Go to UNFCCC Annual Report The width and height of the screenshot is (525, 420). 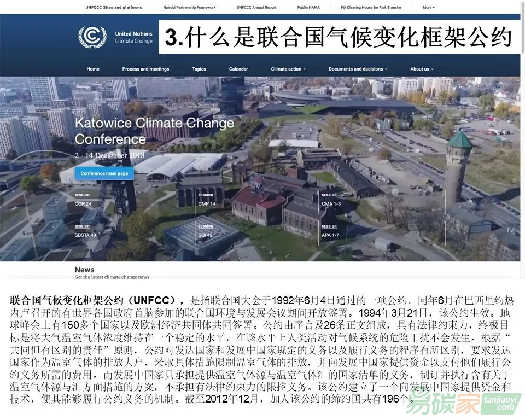pyautogui.click(x=256, y=8)
